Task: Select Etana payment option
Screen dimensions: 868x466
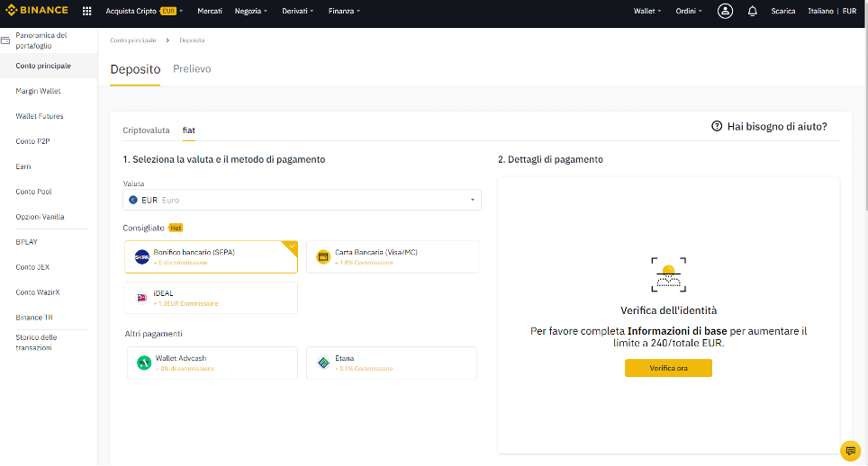Action: coord(392,363)
